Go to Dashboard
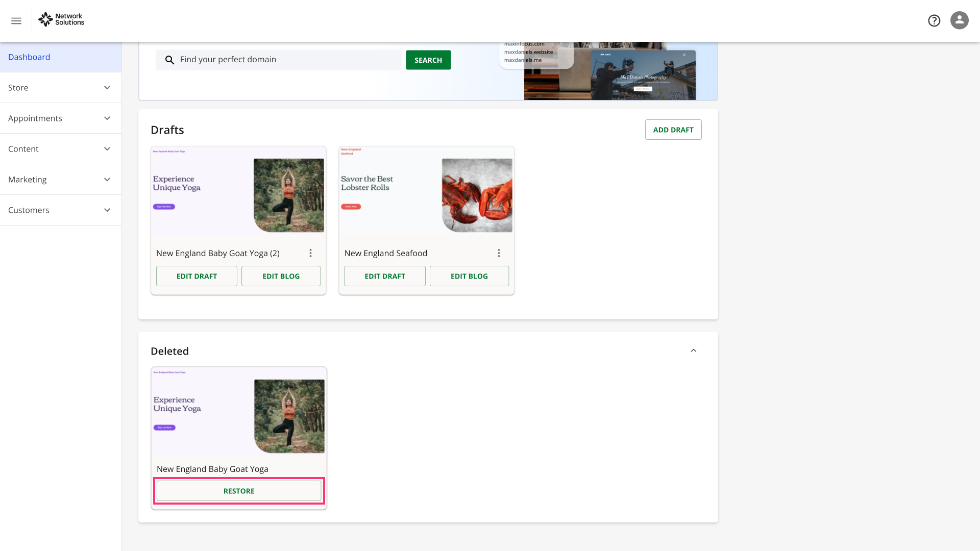This screenshot has width=980, height=551. 30,57
